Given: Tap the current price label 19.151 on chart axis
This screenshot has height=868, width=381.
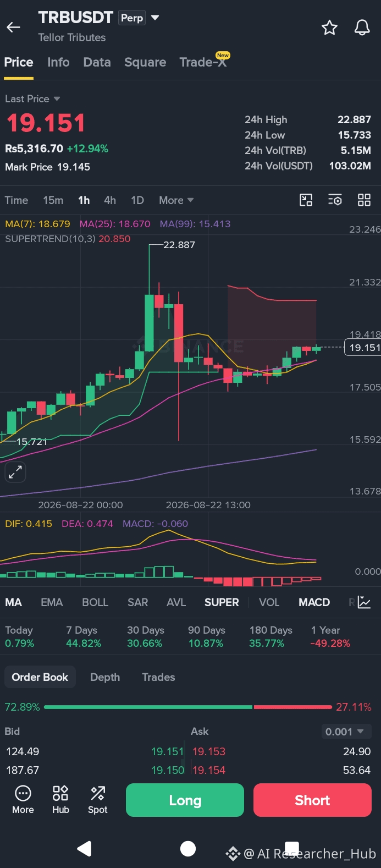Looking at the screenshot, I should click(364, 348).
